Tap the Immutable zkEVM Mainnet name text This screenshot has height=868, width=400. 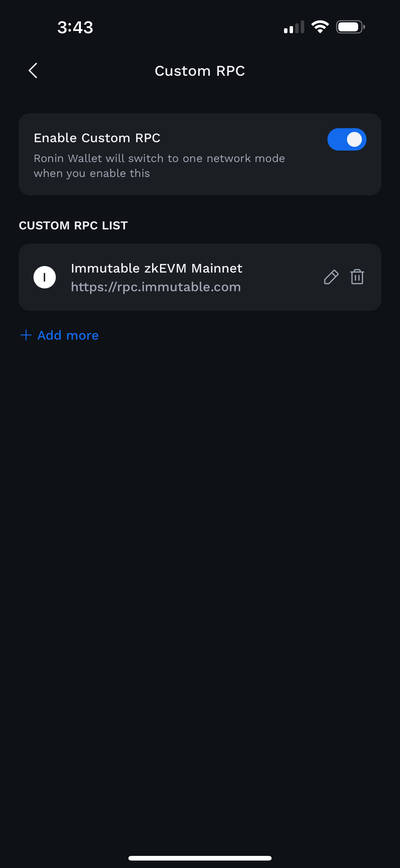click(157, 268)
